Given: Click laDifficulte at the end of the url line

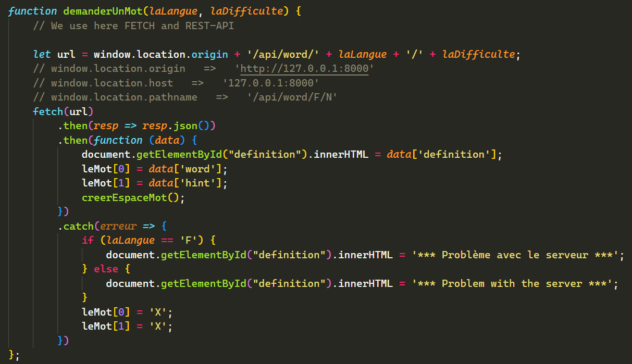Looking at the screenshot, I should (478, 54).
